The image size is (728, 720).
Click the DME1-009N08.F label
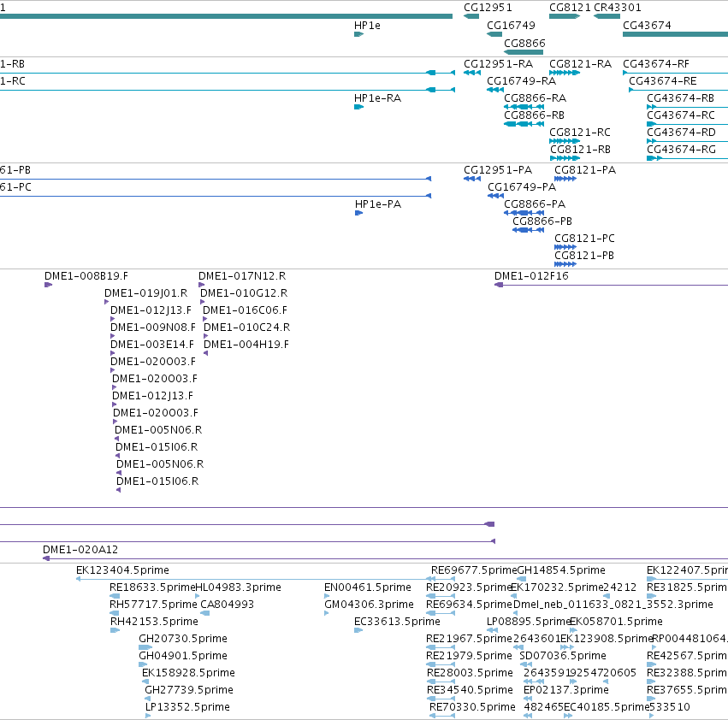pos(153,328)
